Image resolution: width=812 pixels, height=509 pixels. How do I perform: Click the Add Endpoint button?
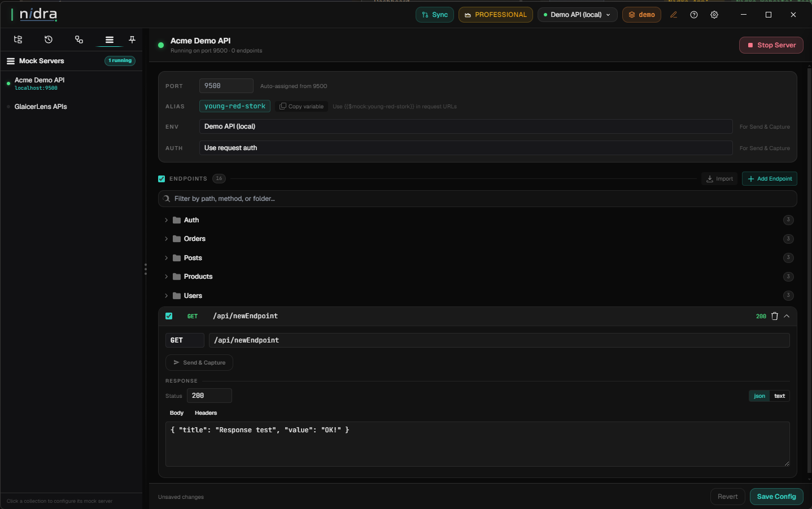pos(770,179)
